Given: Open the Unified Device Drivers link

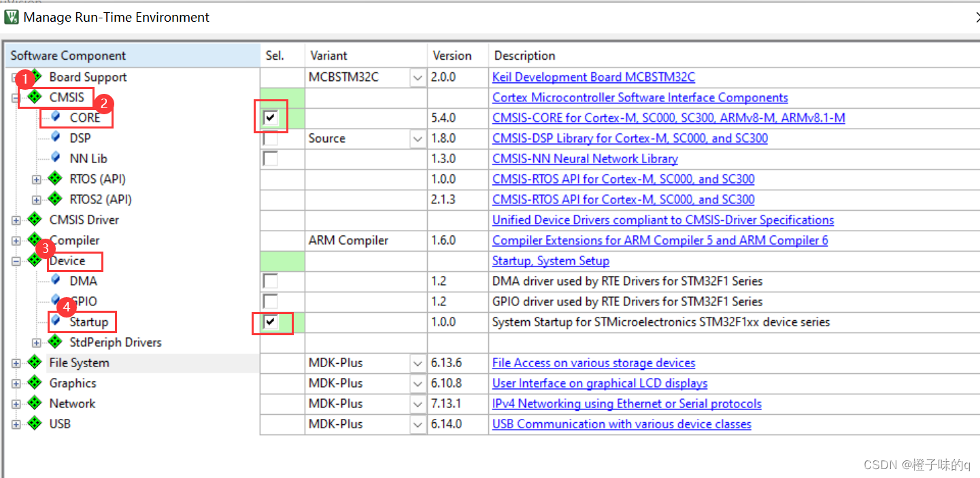Looking at the screenshot, I should coord(663,220).
